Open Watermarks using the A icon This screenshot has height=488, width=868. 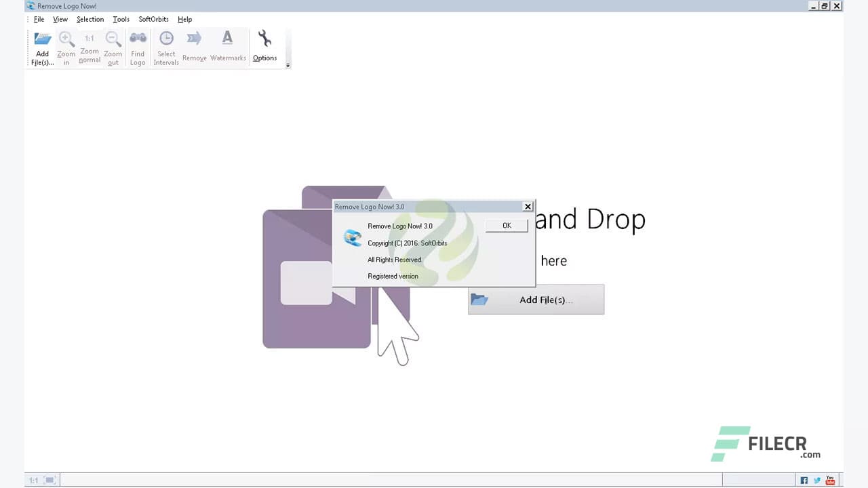coord(227,39)
